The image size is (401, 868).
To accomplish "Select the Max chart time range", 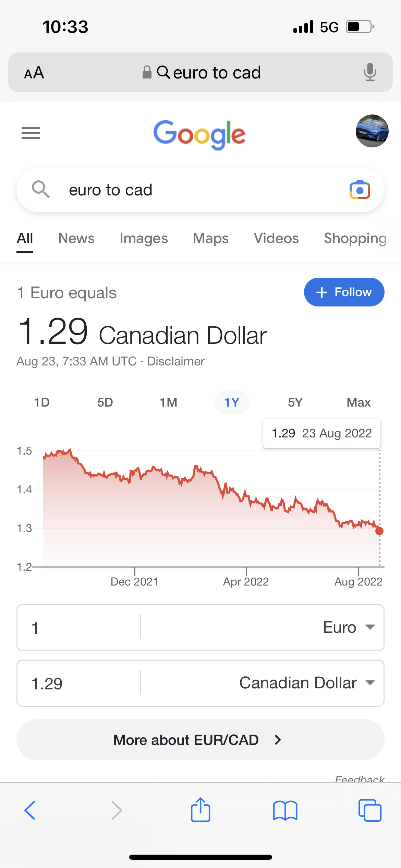I will tap(359, 402).
